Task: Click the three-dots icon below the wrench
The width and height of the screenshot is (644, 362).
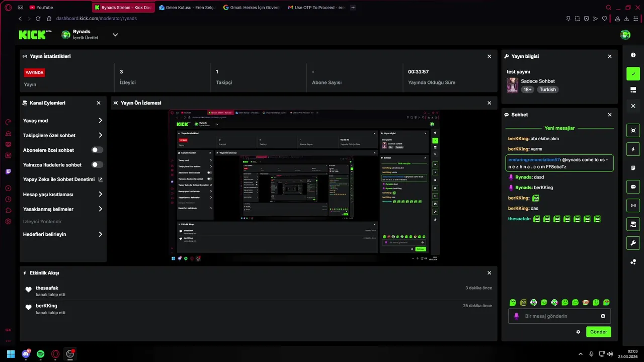Action: pyautogui.click(x=633, y=261)
